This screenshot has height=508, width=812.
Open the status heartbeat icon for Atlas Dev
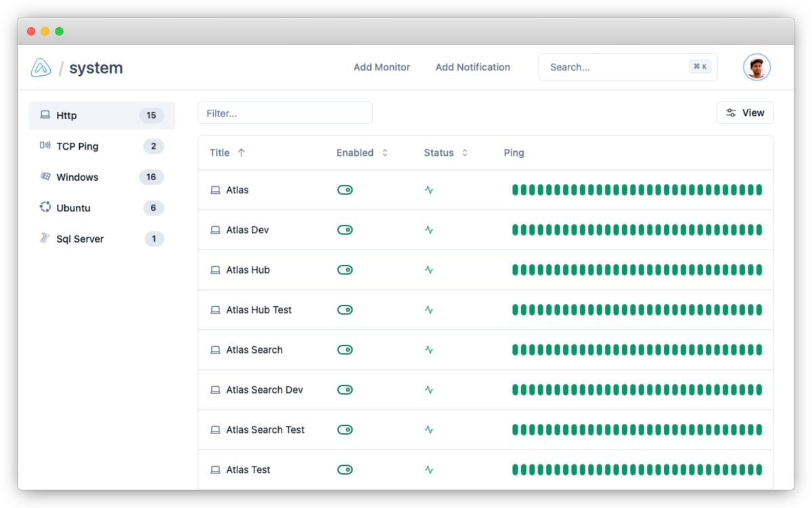click(x=429, y=230)
